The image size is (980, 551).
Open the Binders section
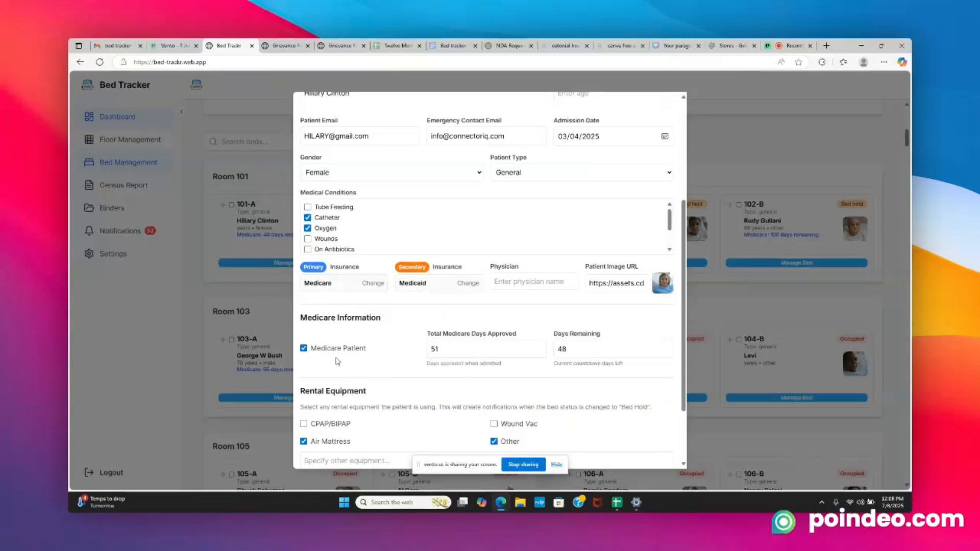(x=111, y=208)
